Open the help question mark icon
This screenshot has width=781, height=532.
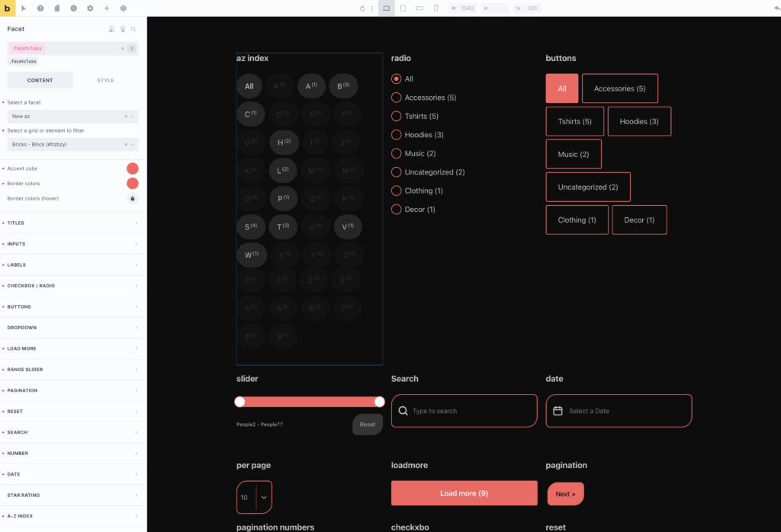(40, 8)
